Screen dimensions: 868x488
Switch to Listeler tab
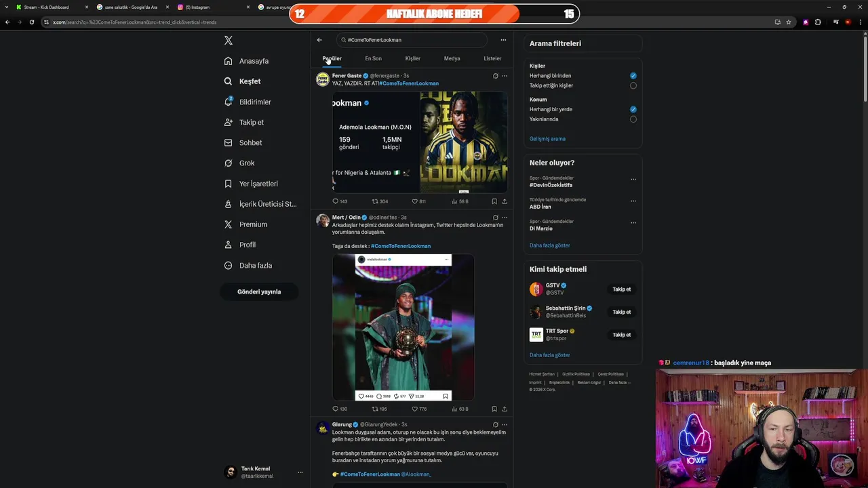point(492,58)
